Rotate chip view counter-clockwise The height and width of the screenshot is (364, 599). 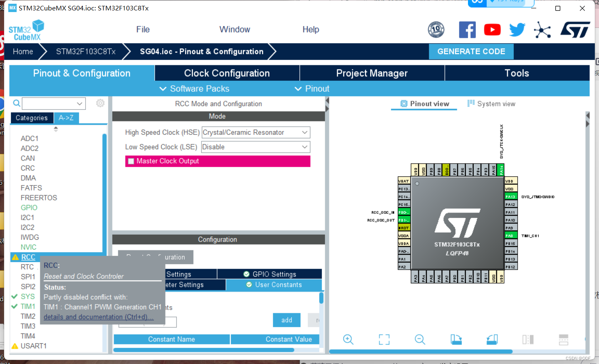(x=492, y=339)
